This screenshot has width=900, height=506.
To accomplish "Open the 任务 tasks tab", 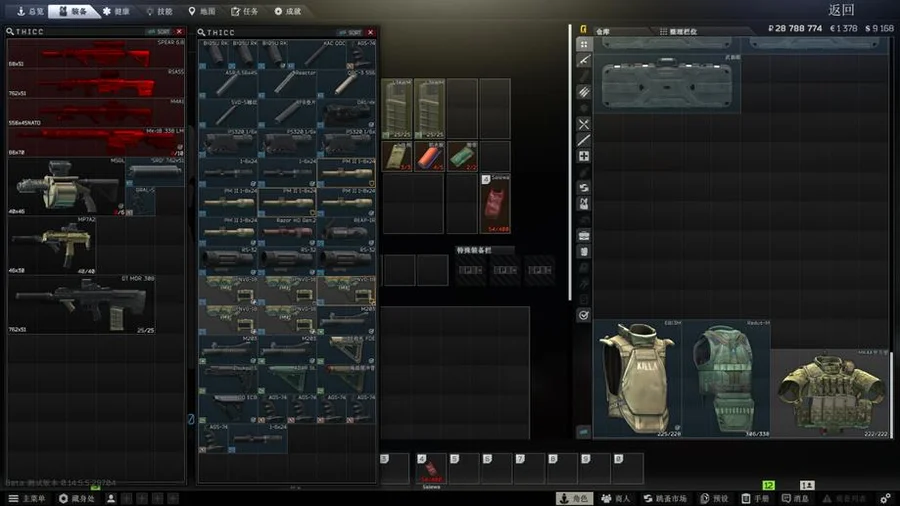I will (245, 11).
